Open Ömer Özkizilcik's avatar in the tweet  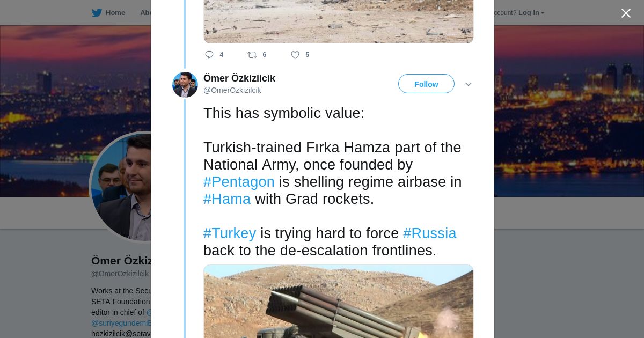(x=185, y=85)
